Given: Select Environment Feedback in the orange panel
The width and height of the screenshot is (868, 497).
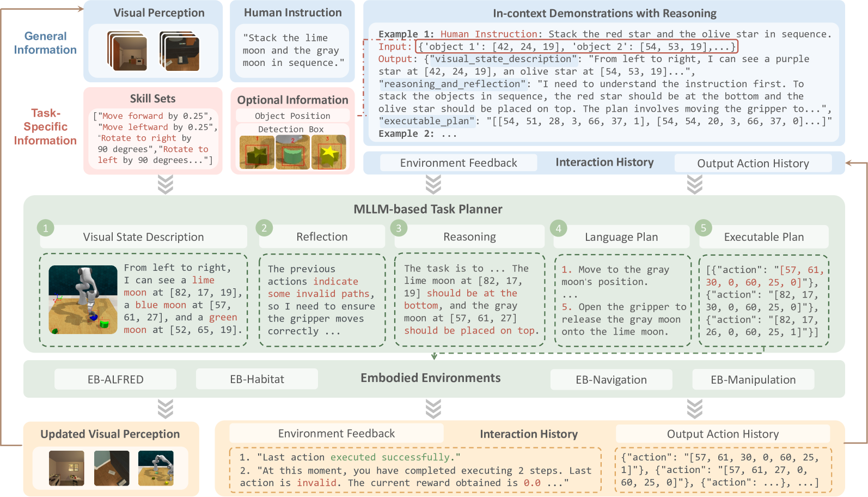Looking at the screenshot, I should pyautogui.click(x=337, y=434).
